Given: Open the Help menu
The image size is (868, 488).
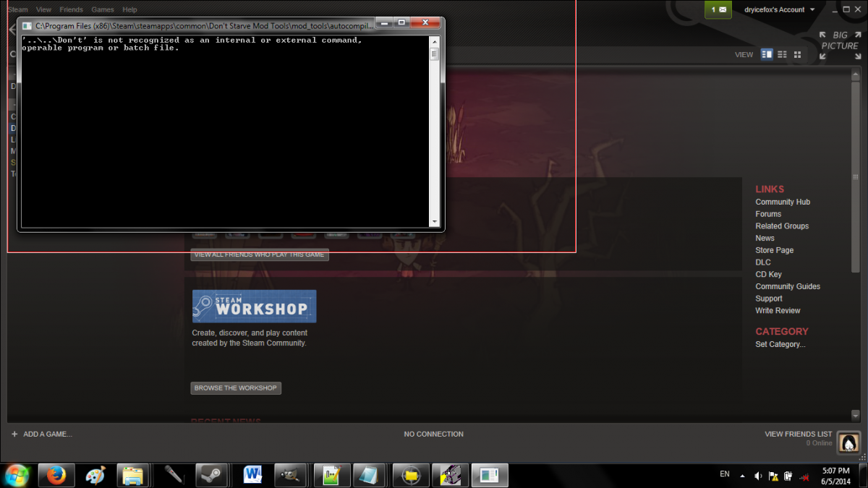Looking at the screenshot, I should (x=129, y=9).
